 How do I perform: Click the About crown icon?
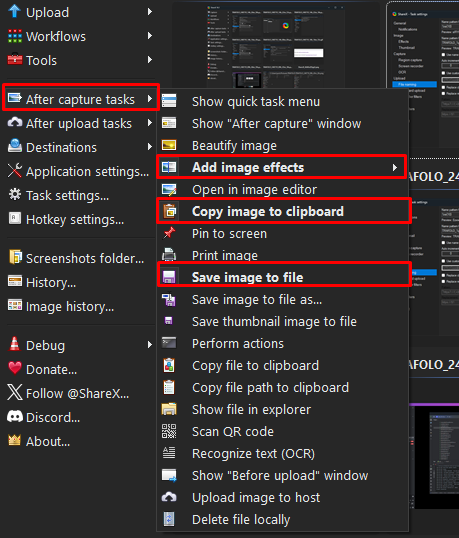(x=15, y=440)
